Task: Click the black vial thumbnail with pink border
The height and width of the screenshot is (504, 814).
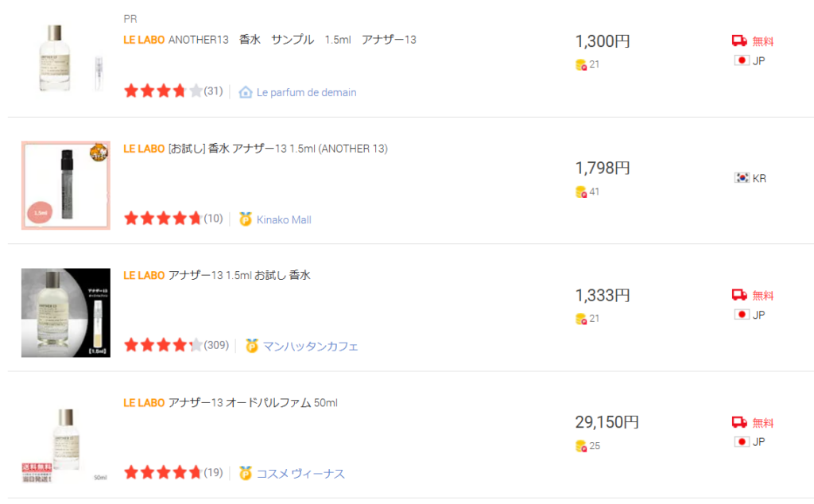Action: [66, 185]
